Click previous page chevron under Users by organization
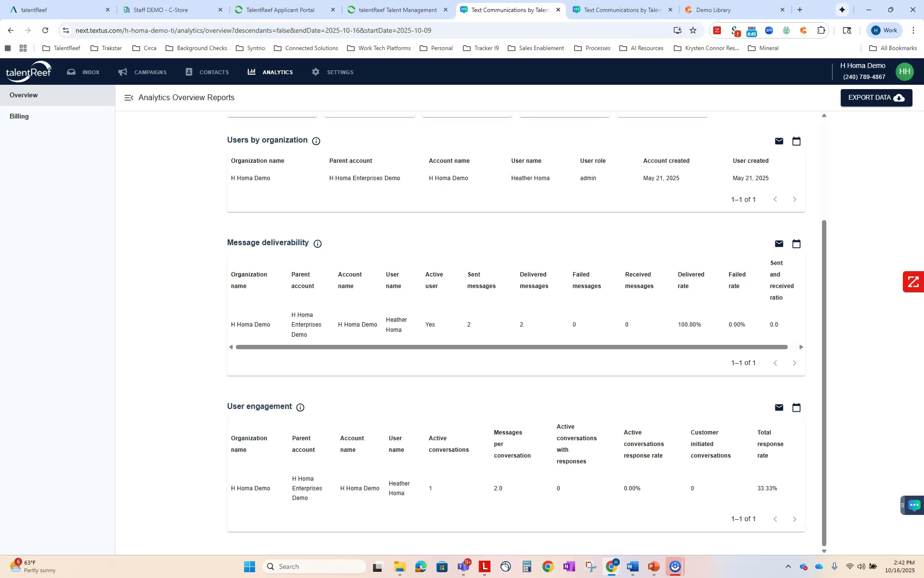Viewport: 924px width, 578px height. 775,199
